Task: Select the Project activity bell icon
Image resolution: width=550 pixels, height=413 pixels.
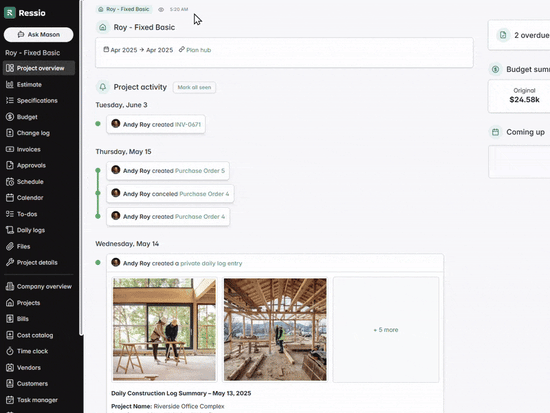Action: [x=103, y=87]
